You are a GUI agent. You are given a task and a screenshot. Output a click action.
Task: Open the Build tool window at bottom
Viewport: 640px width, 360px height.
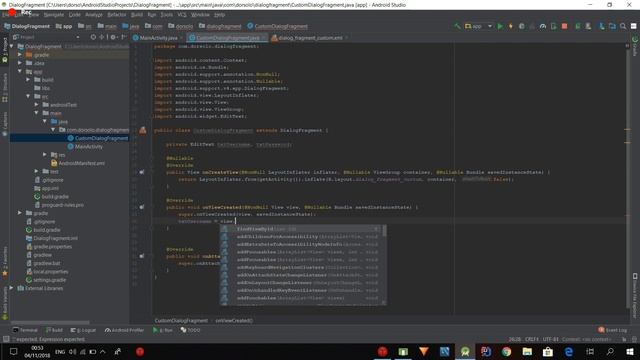pyautogui.click(x=54, y=330)
